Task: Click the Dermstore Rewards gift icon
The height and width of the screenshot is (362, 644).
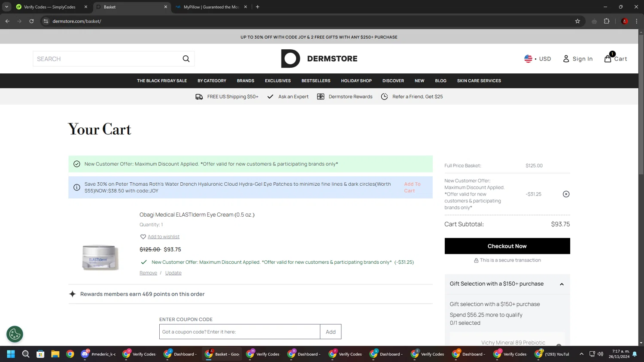Action: [x=321, y=97]
